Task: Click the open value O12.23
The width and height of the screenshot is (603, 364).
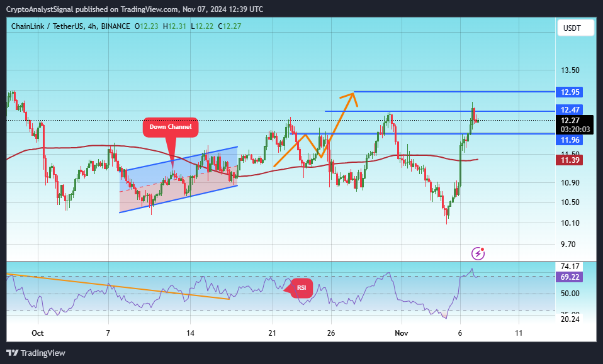Action: [146, 26]
